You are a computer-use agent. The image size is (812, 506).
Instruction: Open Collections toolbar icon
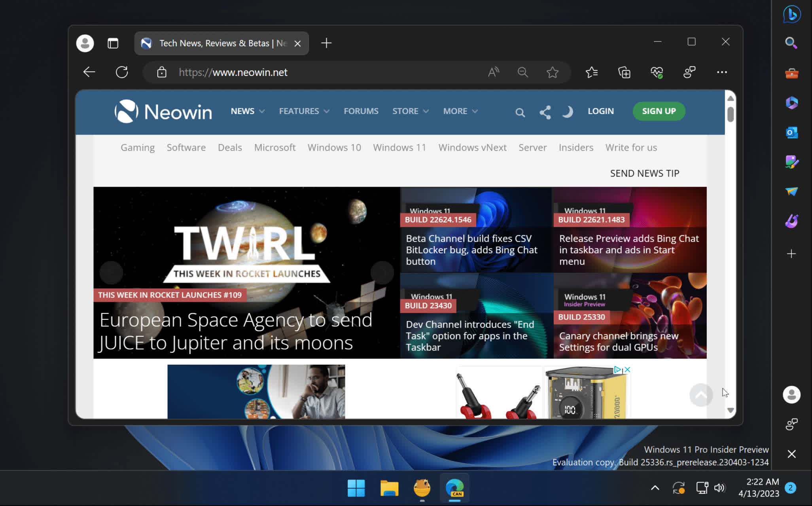point(625,72)
